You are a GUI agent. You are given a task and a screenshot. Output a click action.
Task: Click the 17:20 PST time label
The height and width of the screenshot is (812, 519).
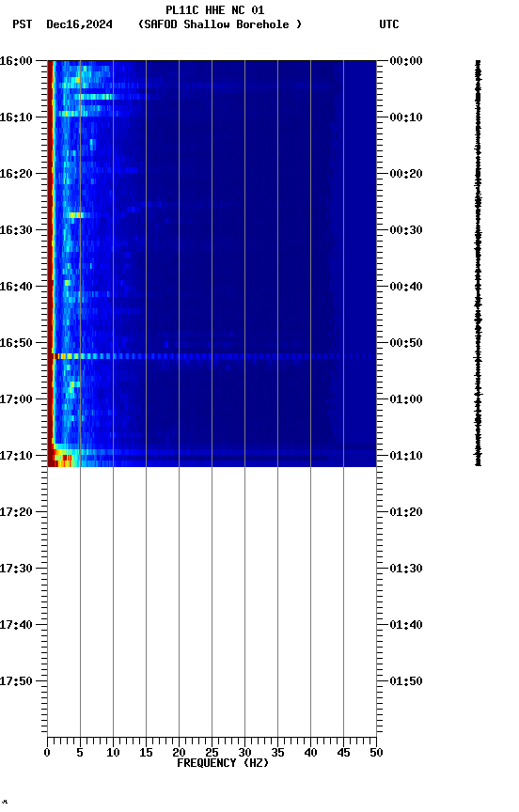16,512
